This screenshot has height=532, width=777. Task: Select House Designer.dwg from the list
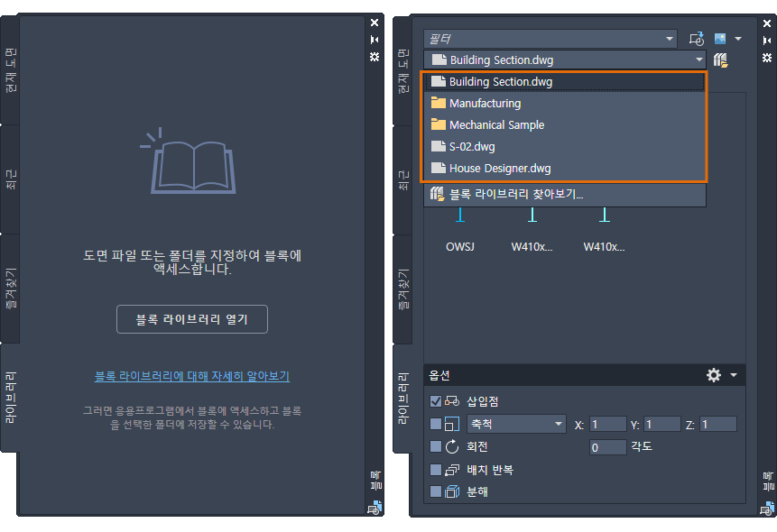pyautogui.click(x=564, y=169)
